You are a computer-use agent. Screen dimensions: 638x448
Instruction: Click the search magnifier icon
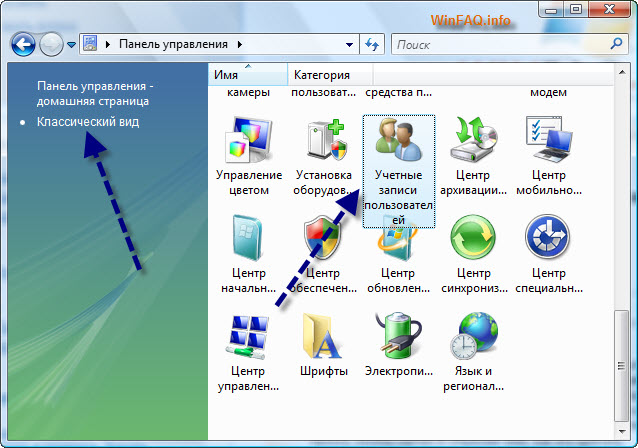[x=617, y=43]
